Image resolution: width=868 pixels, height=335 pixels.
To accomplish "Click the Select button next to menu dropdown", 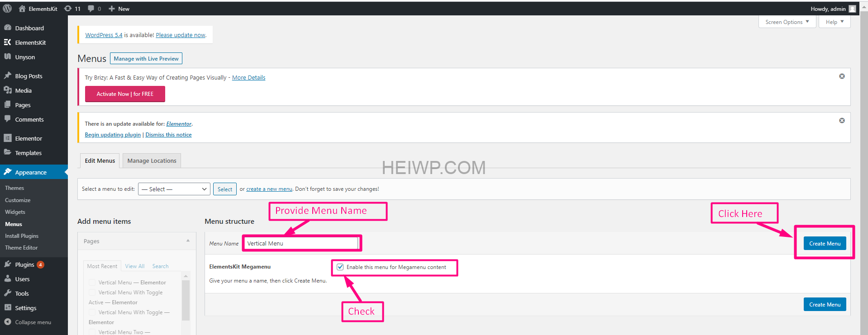I will click(x=225, y=189).
